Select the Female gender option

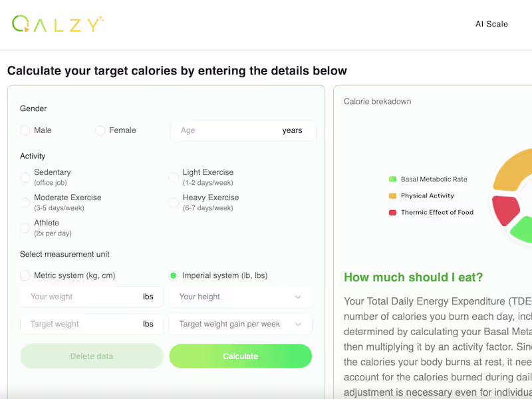(x=100, y=130)
